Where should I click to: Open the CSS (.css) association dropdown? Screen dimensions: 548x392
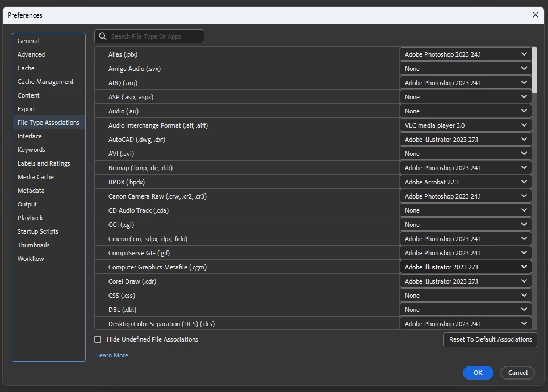point(466,296)
